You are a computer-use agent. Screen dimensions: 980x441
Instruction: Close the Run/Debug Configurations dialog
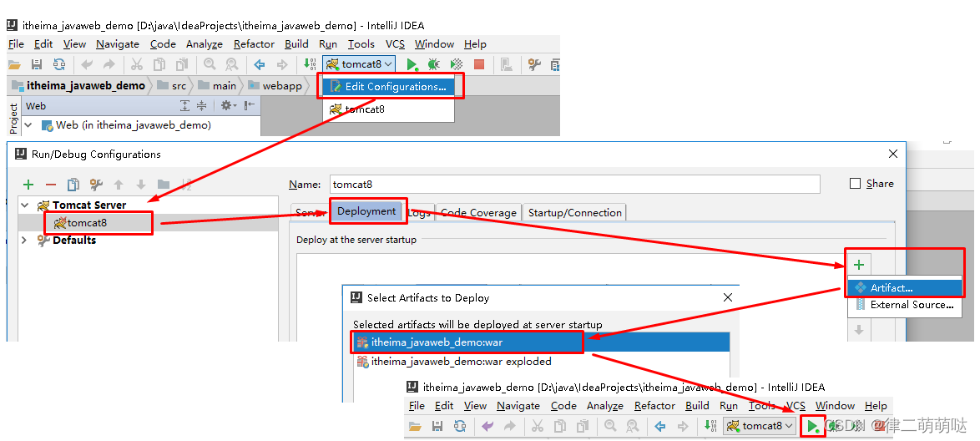pyautogui.click(x=894, y=154)
